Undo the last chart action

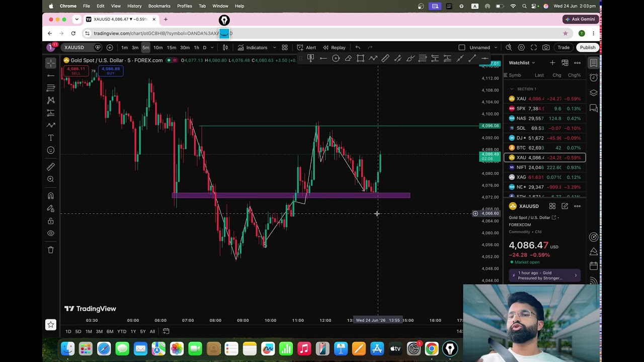358,48
